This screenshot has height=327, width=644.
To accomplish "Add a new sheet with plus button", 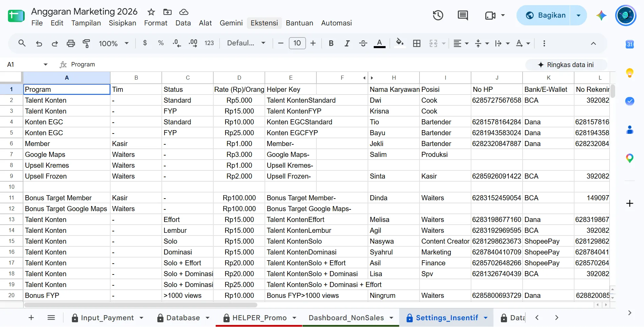I will [31, 318].
